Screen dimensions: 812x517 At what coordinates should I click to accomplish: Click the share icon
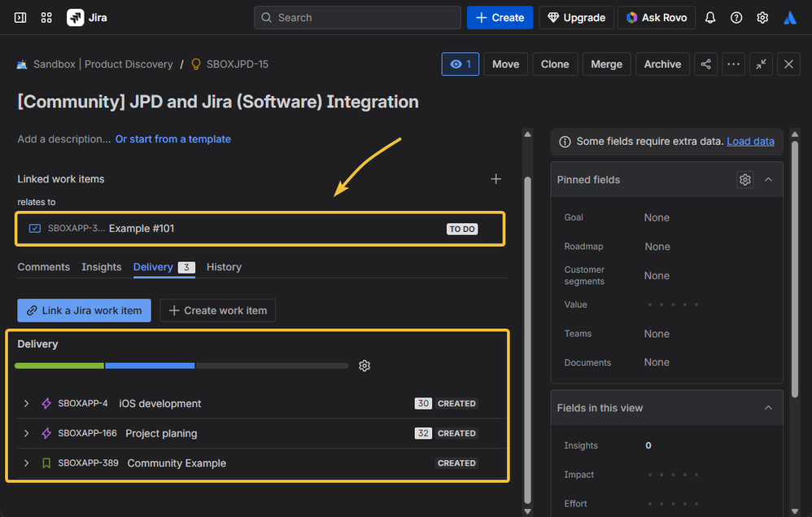pos(705,64)
